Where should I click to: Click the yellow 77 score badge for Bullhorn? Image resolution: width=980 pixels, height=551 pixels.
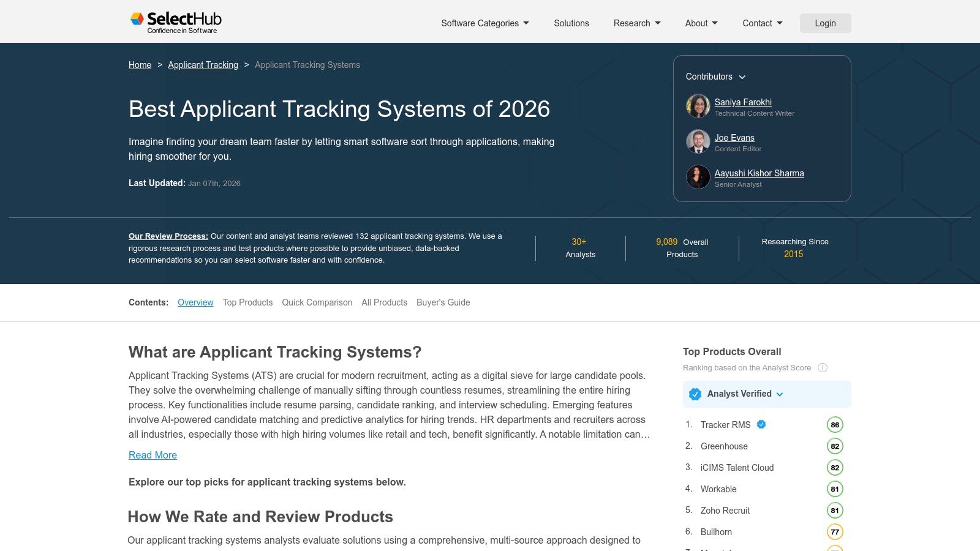pos(834,531)
